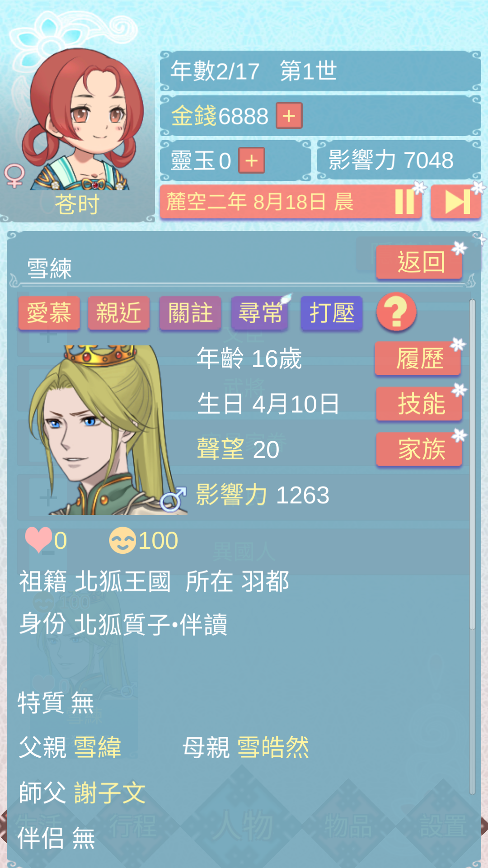
Task: Open the 履歷 history page
Action: pyautogui.click(x=418, y=359)
